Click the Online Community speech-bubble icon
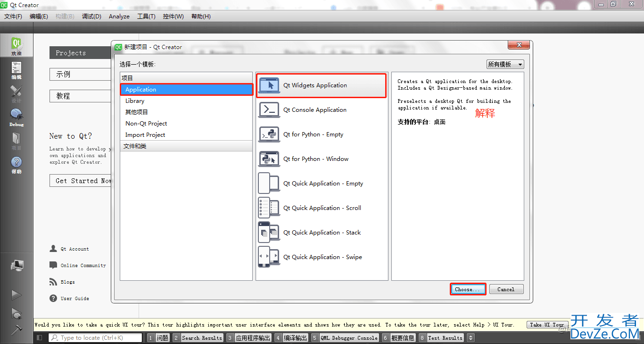644x344 pixels. pyautogui.click(x=53, y=265)
